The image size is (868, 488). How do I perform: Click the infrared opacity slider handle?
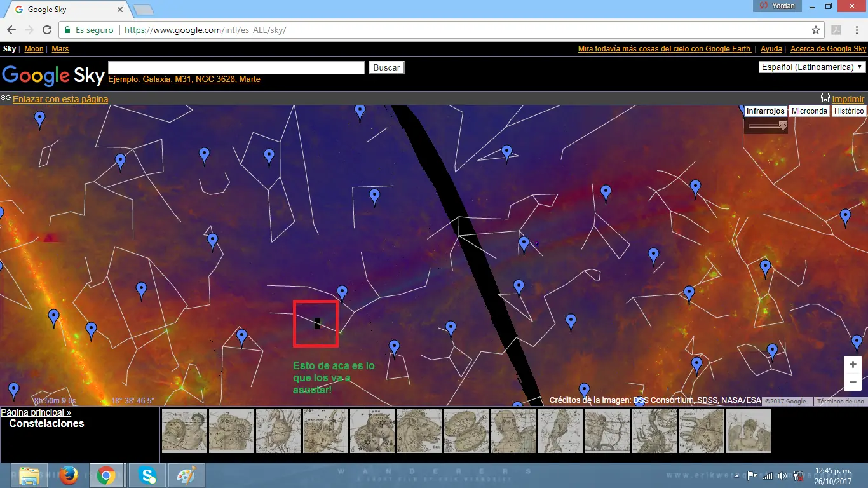783,126
